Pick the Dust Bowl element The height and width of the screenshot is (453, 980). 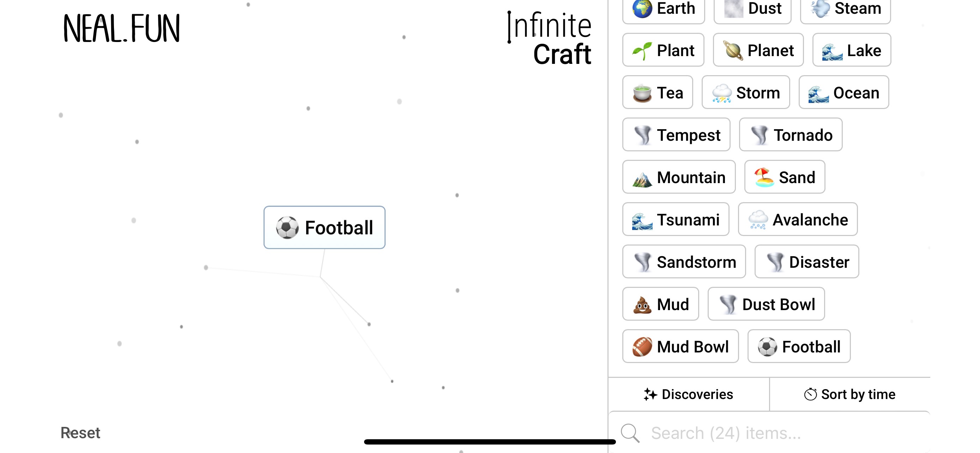766,304
